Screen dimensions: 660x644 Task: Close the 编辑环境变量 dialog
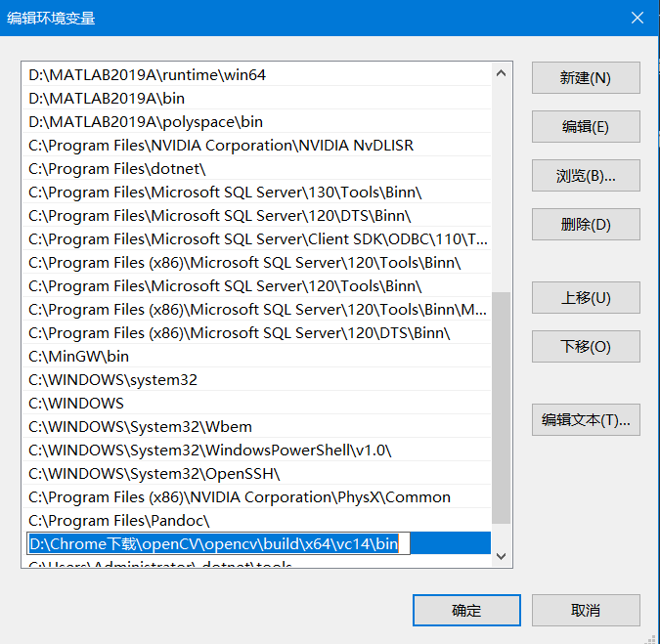click(638, 19)
